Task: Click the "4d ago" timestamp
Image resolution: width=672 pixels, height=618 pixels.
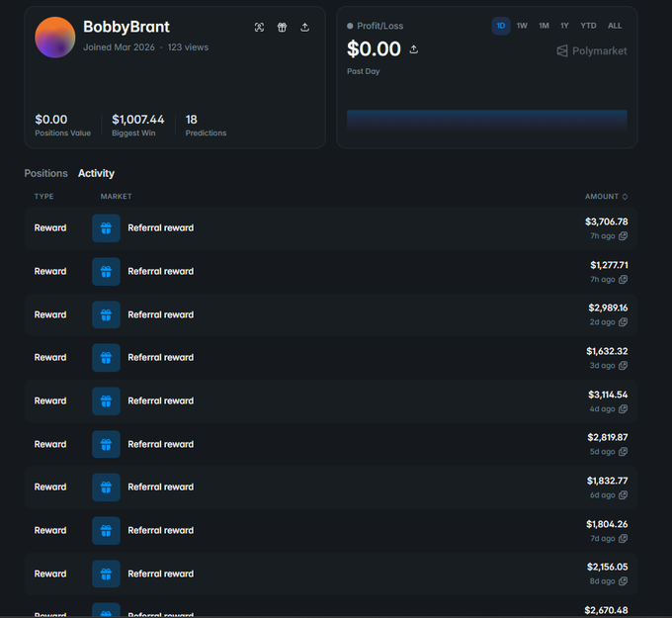Action: pos(602,408)
